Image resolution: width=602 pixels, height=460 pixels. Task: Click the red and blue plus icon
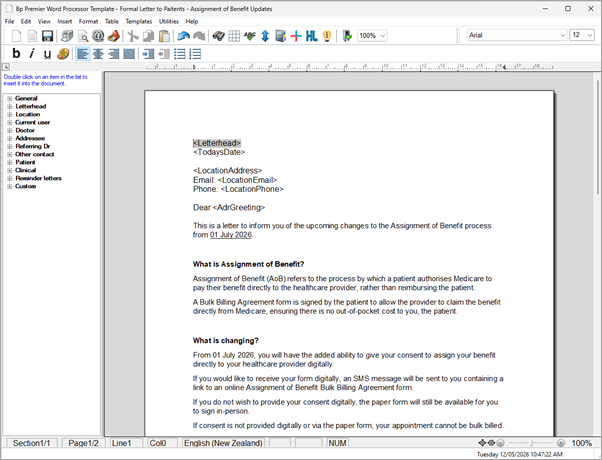tap(296, 36)
